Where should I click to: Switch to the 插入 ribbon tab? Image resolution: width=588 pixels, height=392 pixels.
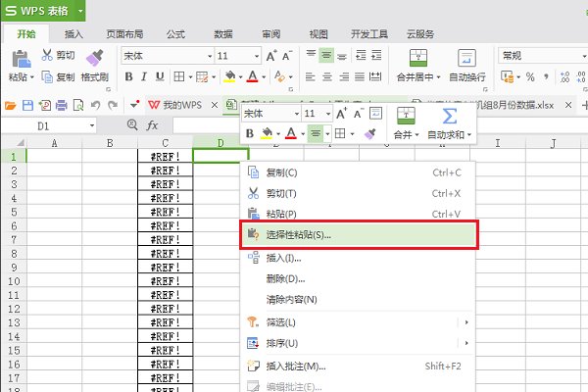(73, 34)
